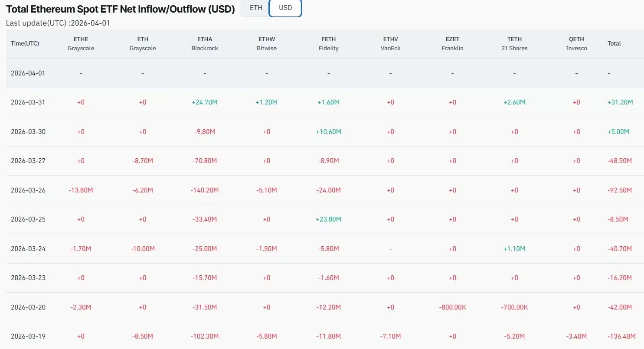Click the Total column header
This screenshot has width=644, height=349.
[614, 43]
